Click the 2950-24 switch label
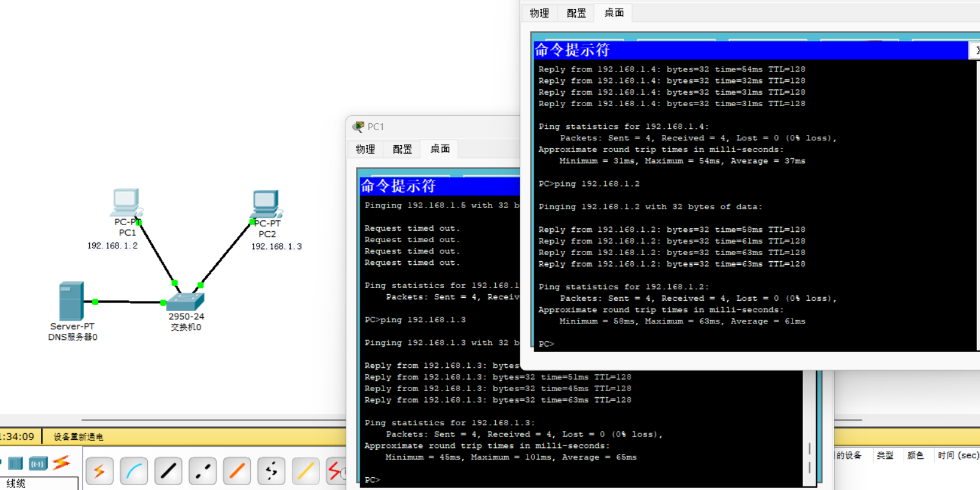Image resolution: width=980 pixels, height=490 pixels. click(x=186, y=316)
